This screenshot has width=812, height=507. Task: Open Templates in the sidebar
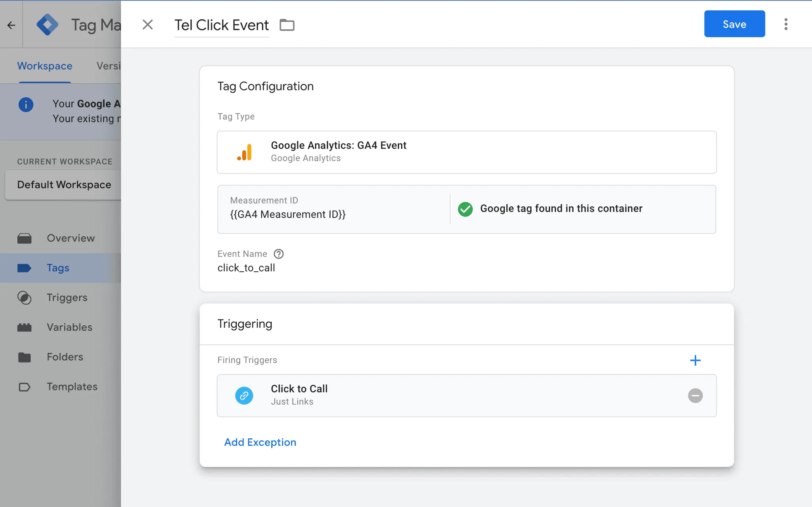(x=60, y=387)
